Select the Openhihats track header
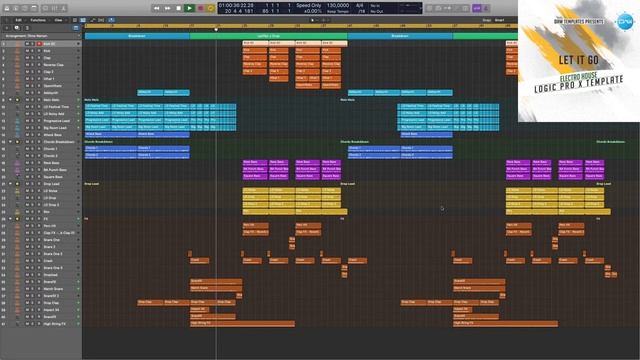The image size is (640, 360). (x=41, y=86)
